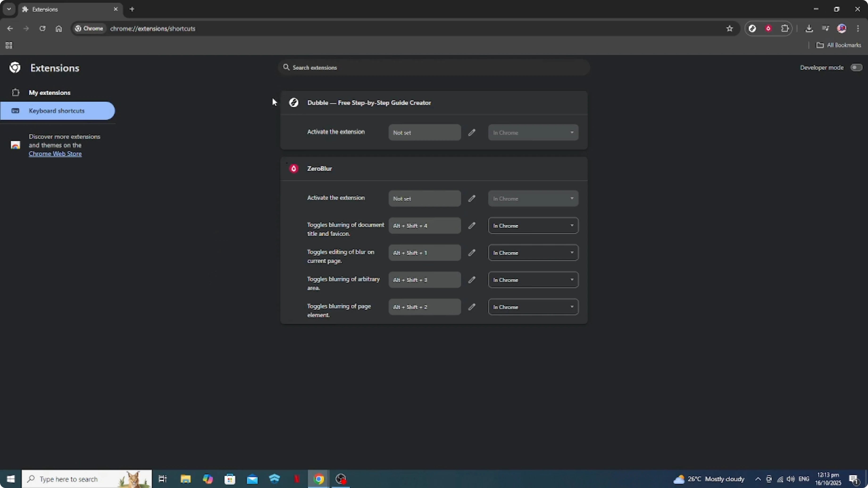Click the Chrome Web Store rainbow icon
This screenshot has width=868, height=488.
(15, 145)
